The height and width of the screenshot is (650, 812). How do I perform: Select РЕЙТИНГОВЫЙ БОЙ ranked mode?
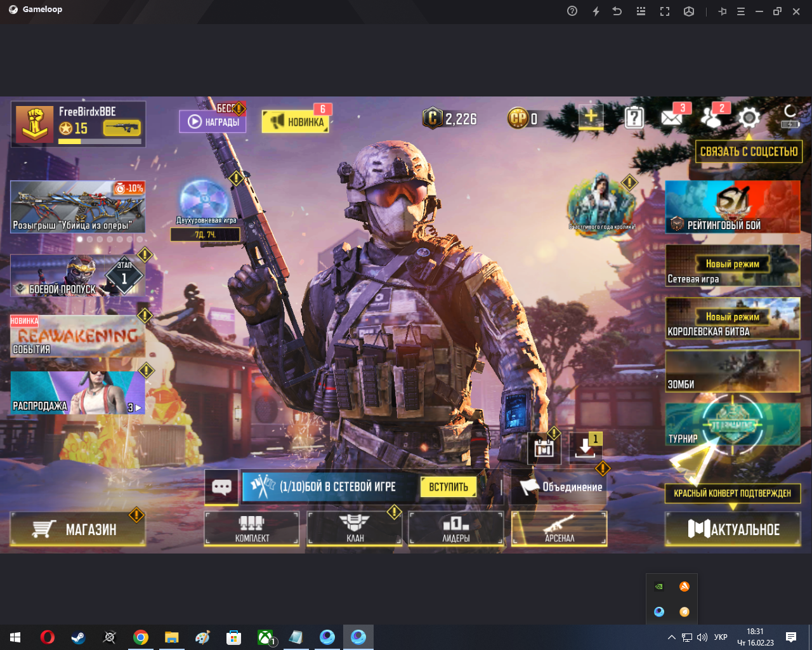point(733,207)
